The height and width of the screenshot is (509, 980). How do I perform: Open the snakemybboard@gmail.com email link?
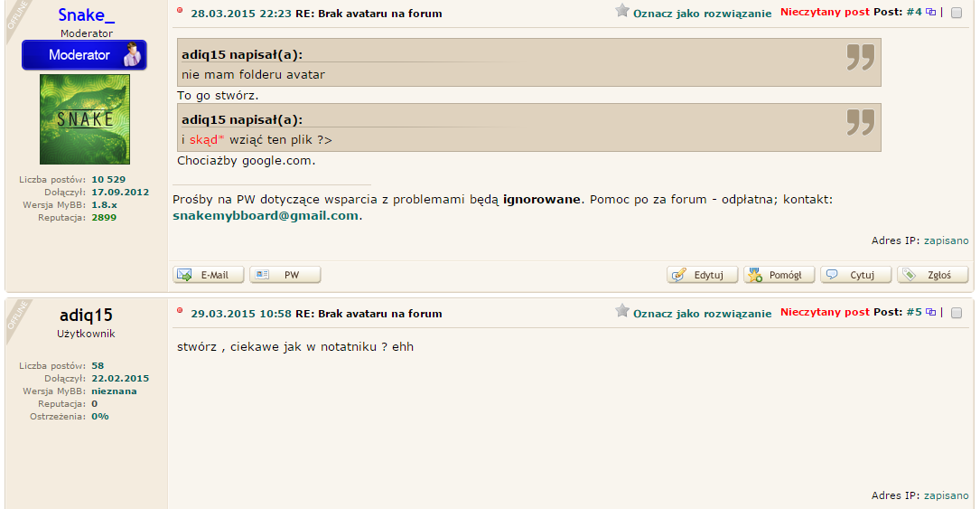pyautogui.click(x=266, y=216)
